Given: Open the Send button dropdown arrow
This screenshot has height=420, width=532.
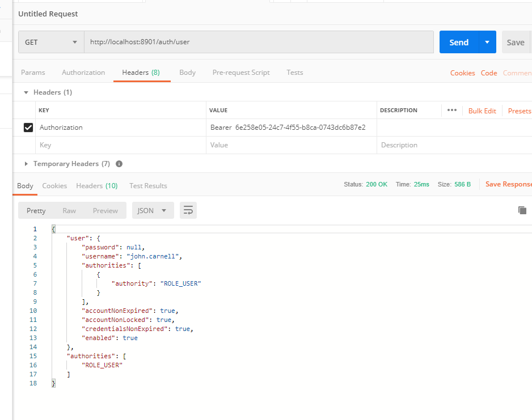Looking at the screenshot, I should click(487, 42).
